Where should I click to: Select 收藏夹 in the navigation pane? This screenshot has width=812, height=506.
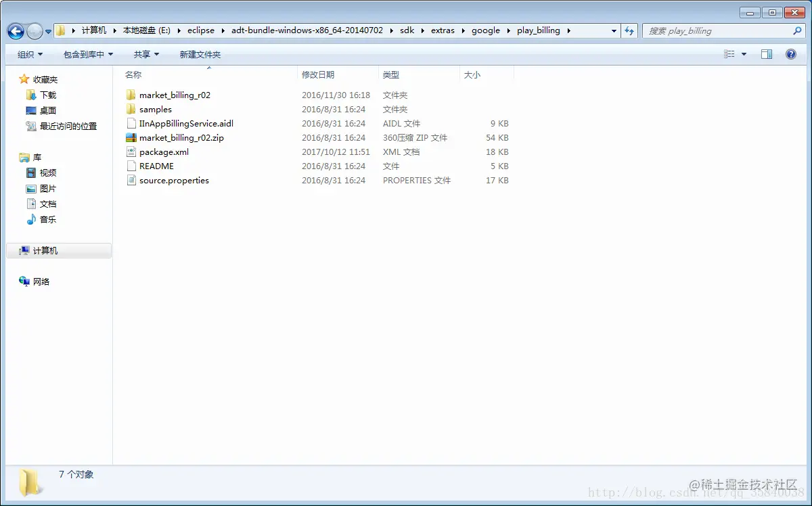point(45,79)
